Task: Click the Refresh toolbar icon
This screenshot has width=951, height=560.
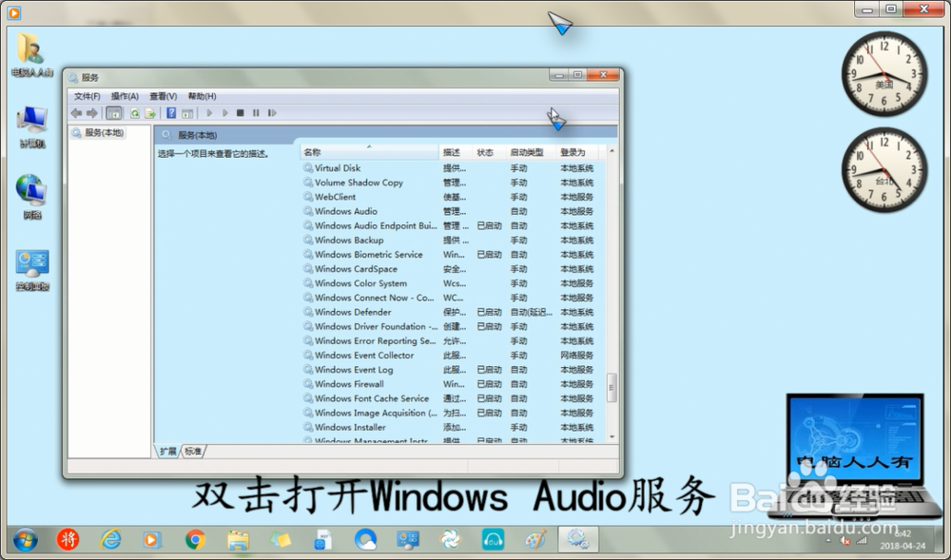Action: click(x=135, y=113)
